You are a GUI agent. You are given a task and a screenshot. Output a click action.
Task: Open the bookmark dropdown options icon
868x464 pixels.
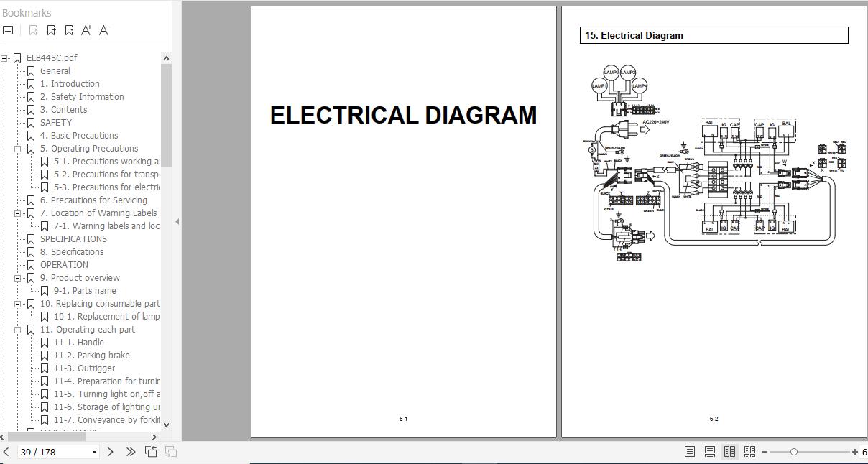pyautogui.click(x=69, y=30)
